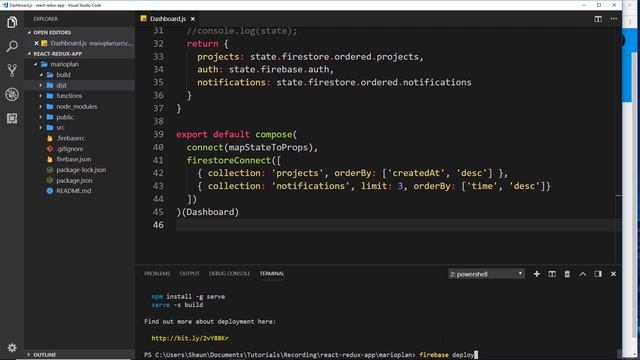Close the Dashboard.js editor tab

[x=193, y=19]
